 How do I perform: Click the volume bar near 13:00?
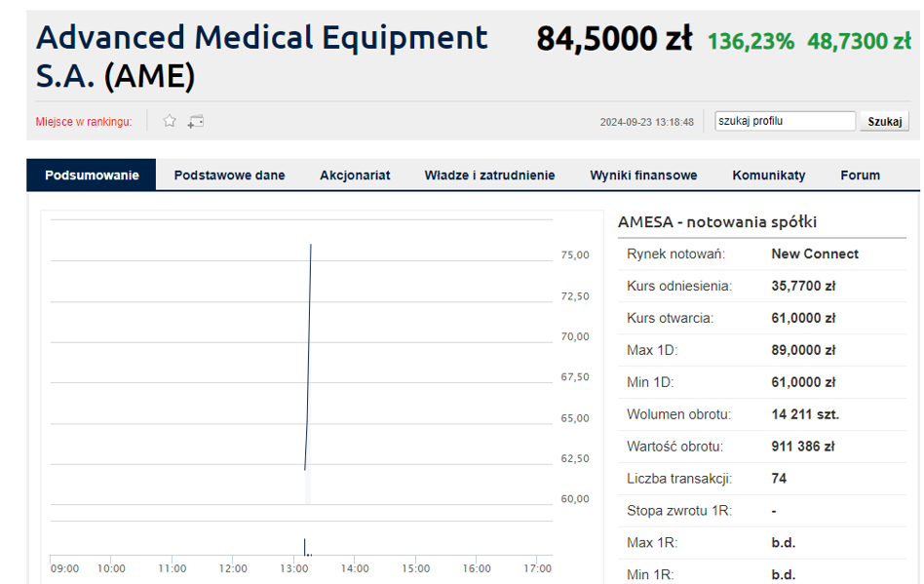(x=305, y=547)
